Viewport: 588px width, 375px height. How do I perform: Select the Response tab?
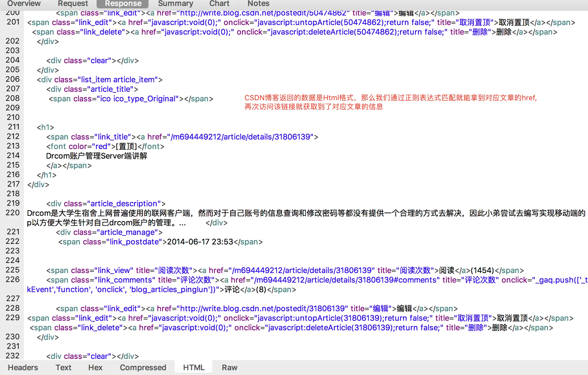point(123,4)
